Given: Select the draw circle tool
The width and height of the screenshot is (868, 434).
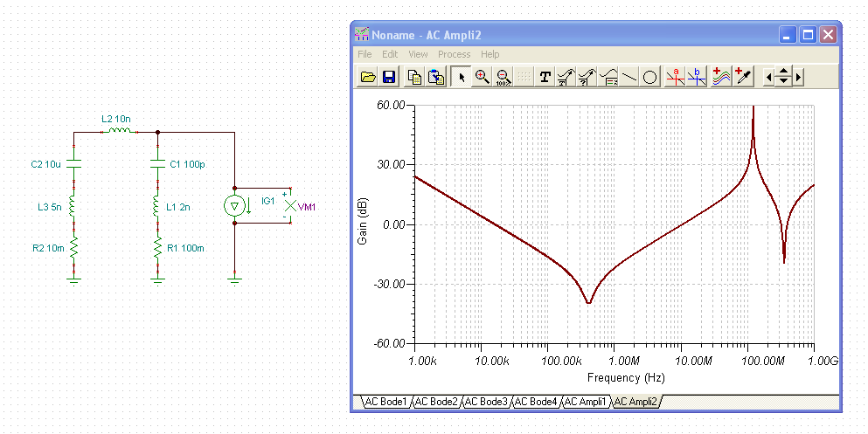Looking at the screenshot, I should click(649, 77).
